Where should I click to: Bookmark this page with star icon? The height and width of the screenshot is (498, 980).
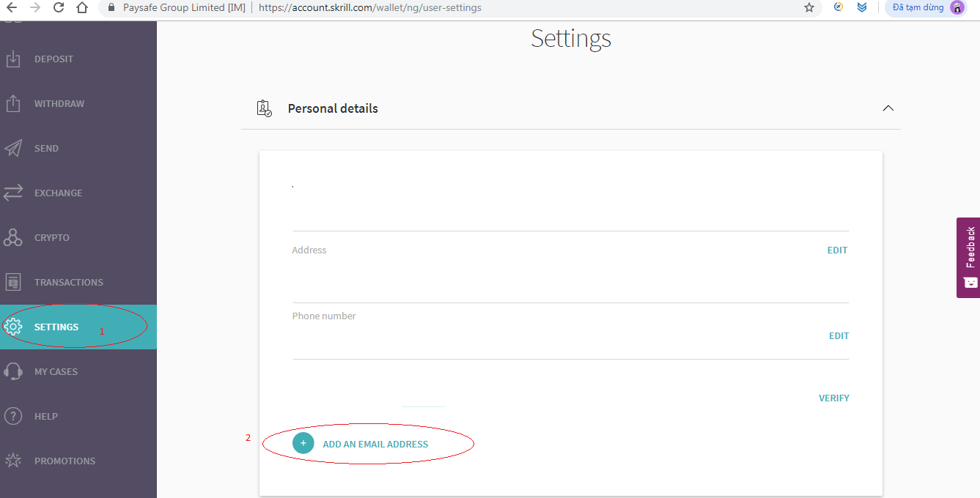809,8
